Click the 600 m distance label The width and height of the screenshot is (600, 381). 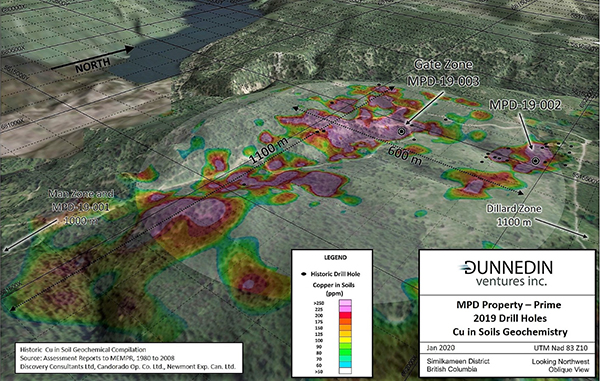[x=405, y=156]
